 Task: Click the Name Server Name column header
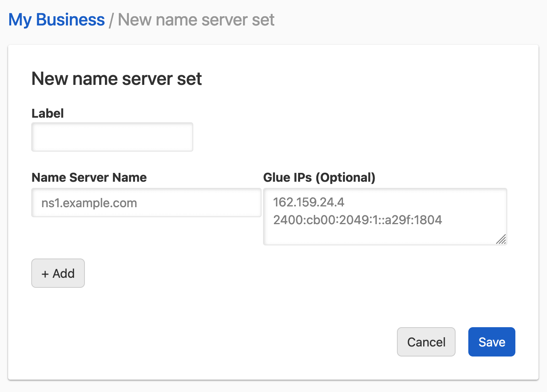pyautogui.click(x=89, y=177)
